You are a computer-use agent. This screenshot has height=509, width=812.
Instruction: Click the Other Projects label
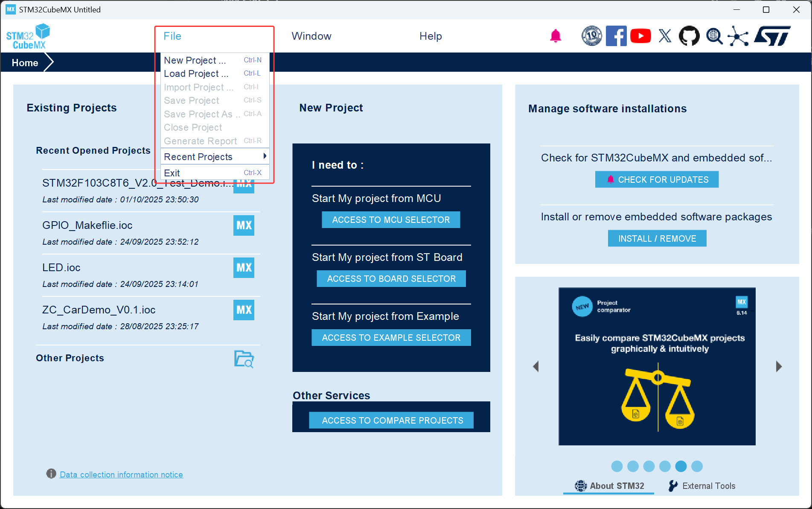pyautogui.click(x=70, y=358)
